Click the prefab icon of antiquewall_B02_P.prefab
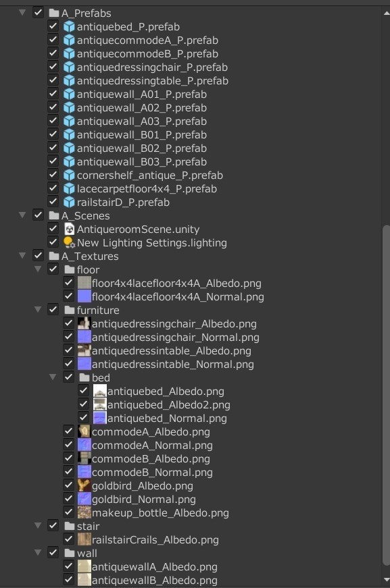 point(69,148)
